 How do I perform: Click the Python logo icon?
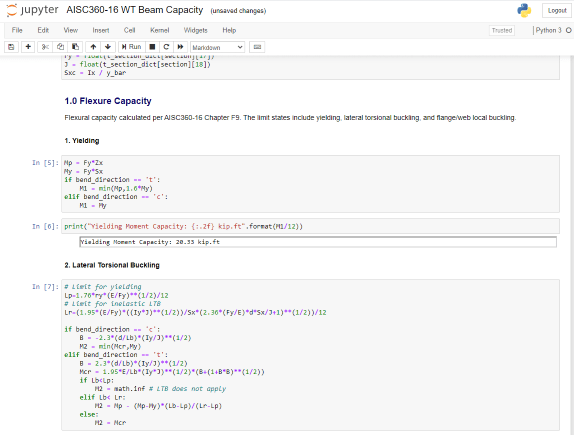524,10
